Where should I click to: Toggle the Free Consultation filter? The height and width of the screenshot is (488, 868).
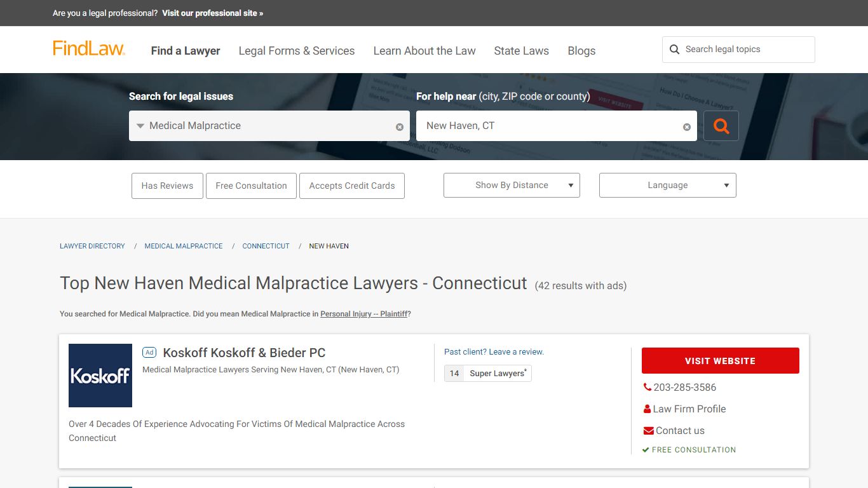(251, 186)
